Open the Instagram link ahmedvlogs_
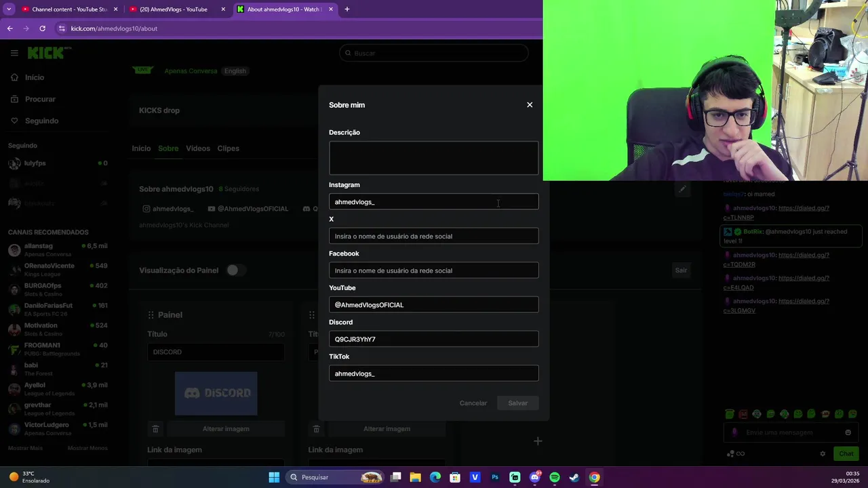 tap(168, 209)
